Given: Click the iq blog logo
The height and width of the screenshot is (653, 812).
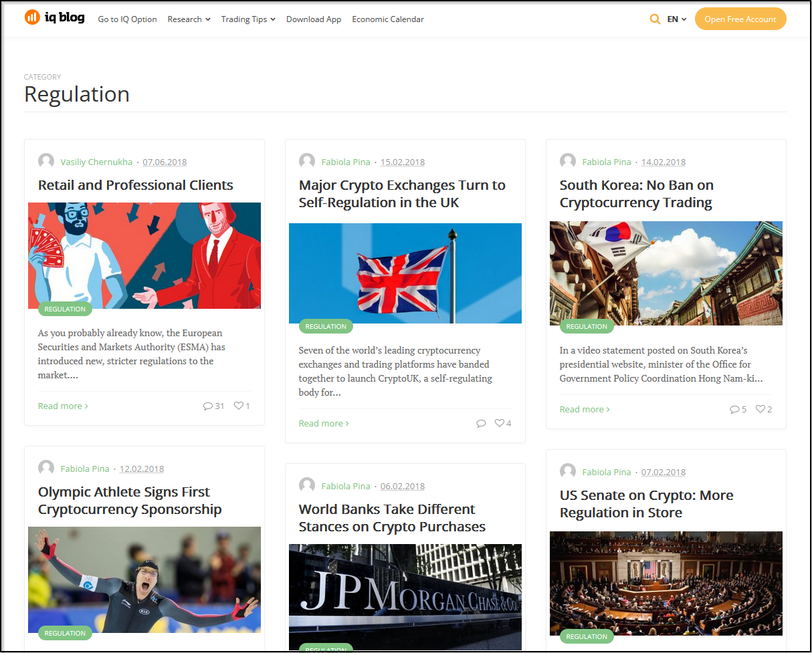Looking at the screenshot, I should point(55,17).
